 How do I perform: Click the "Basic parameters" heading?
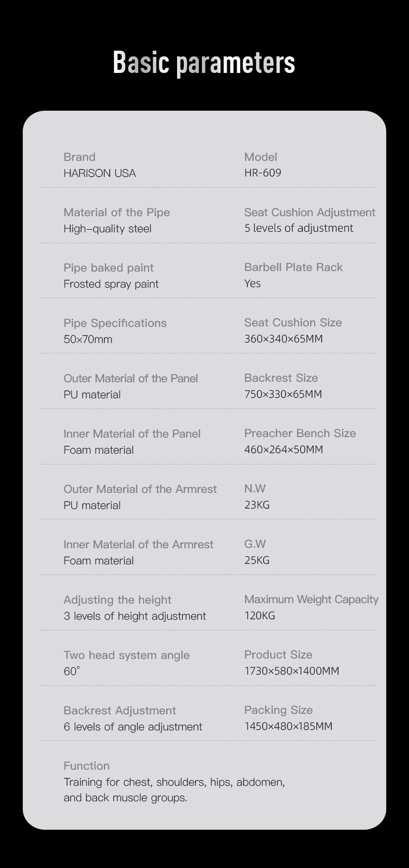[204, 63]
